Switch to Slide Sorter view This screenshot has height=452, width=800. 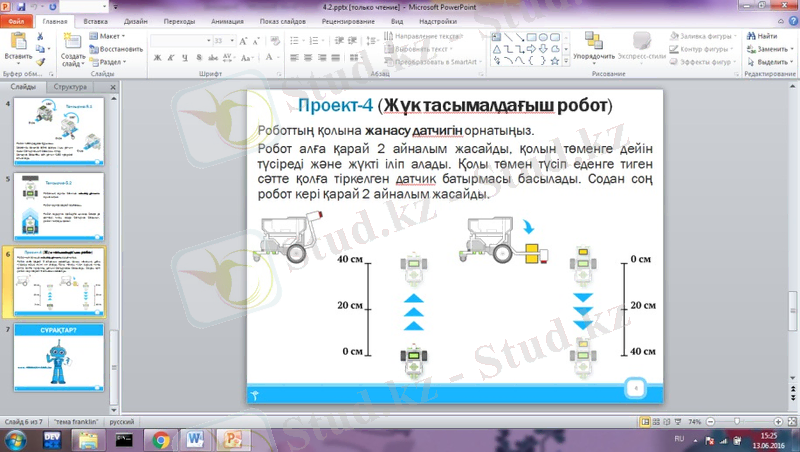tap(654, 423)
